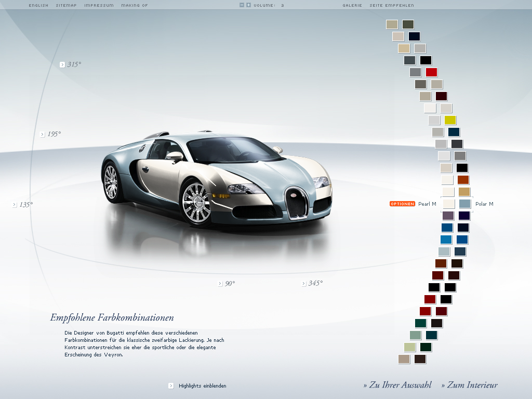Go to Zu Ihrer Auswahl
This screenshot has height=399, width=532.
(x=397, y=385)
